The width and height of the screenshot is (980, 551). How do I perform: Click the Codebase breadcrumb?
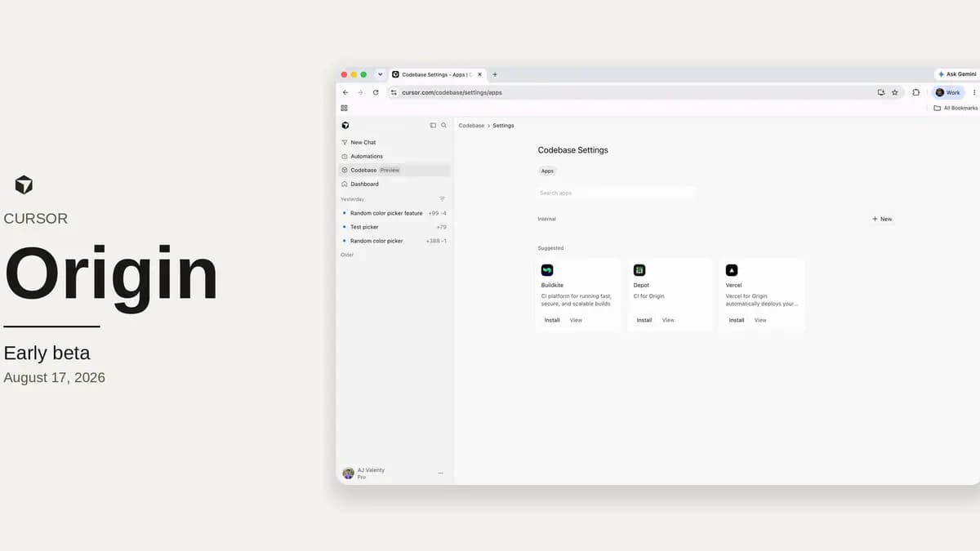[x=471, y=126]
